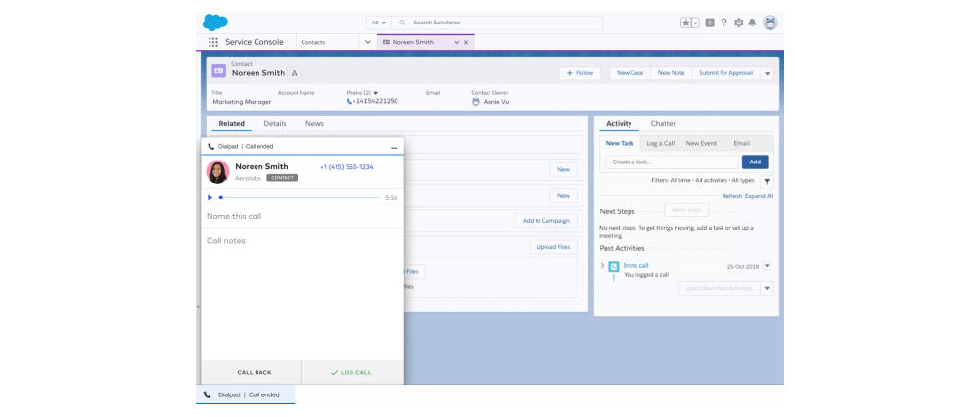Open the user profile avatar
Viewport: 980px width, 417px height.
pos(770,23)
